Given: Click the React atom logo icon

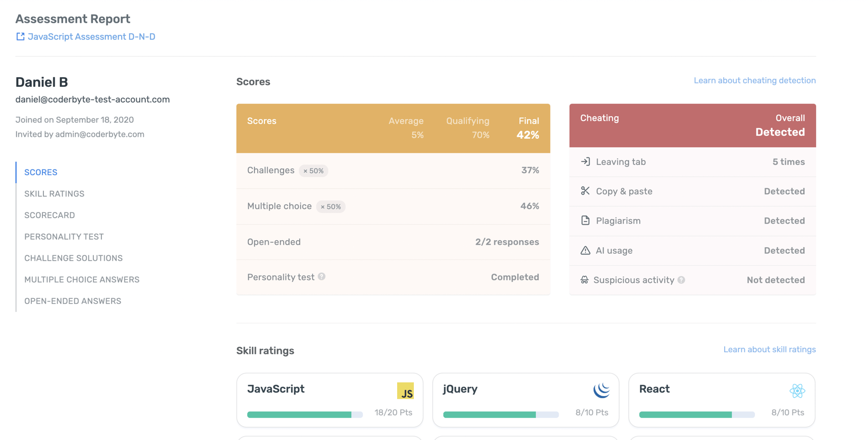Looking at the screenshot, I should click(x=797, y=391).
